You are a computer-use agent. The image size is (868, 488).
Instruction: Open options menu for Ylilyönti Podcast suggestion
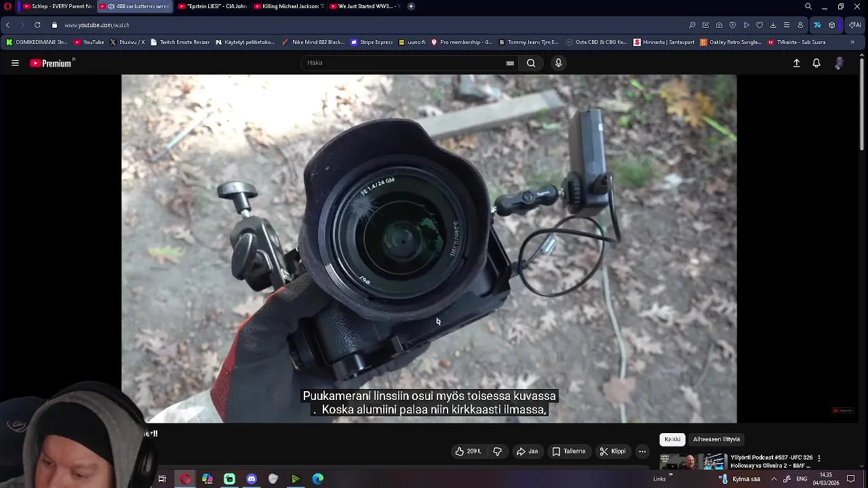click(x=819, y=458)
